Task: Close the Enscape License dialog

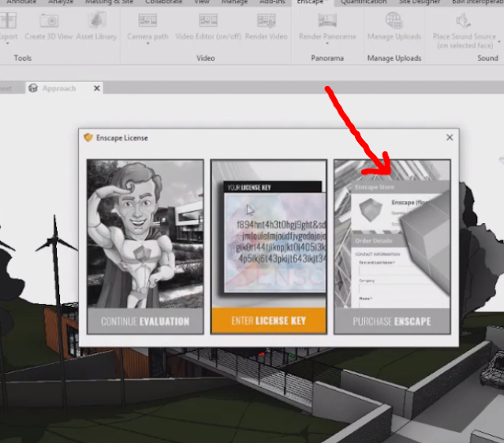Action: 450,137
